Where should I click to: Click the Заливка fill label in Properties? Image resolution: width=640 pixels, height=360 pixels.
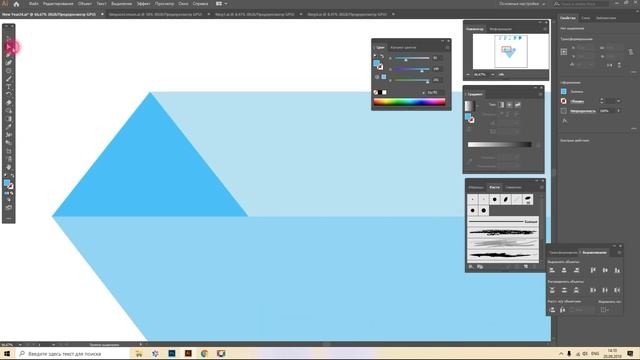[577, 91]
